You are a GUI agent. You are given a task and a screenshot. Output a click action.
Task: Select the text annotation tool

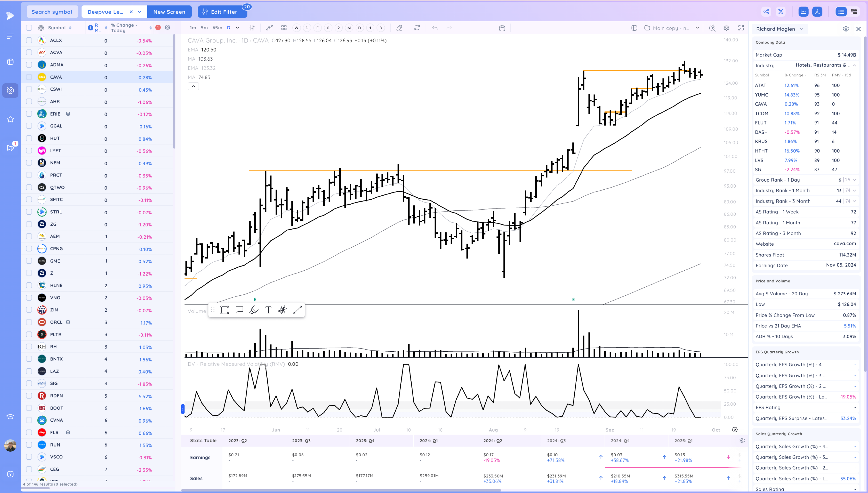point(268,310)
